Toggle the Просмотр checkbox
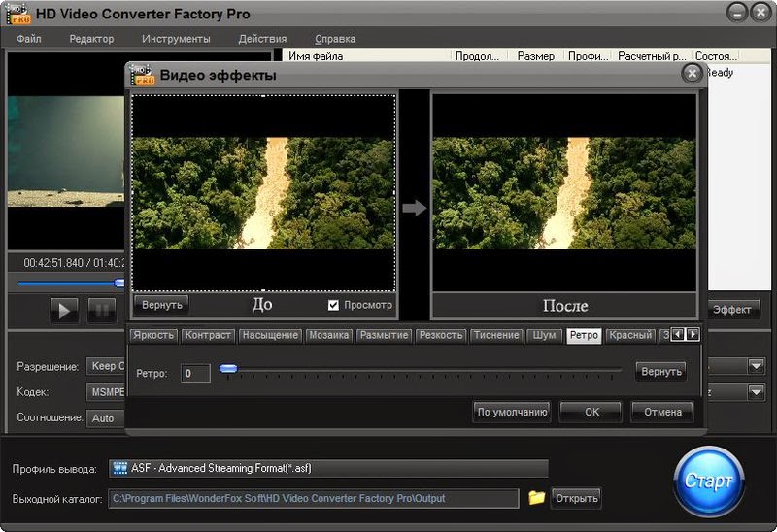Image resolution: width=777 pixels, height=532 pixels. [333, 305]
